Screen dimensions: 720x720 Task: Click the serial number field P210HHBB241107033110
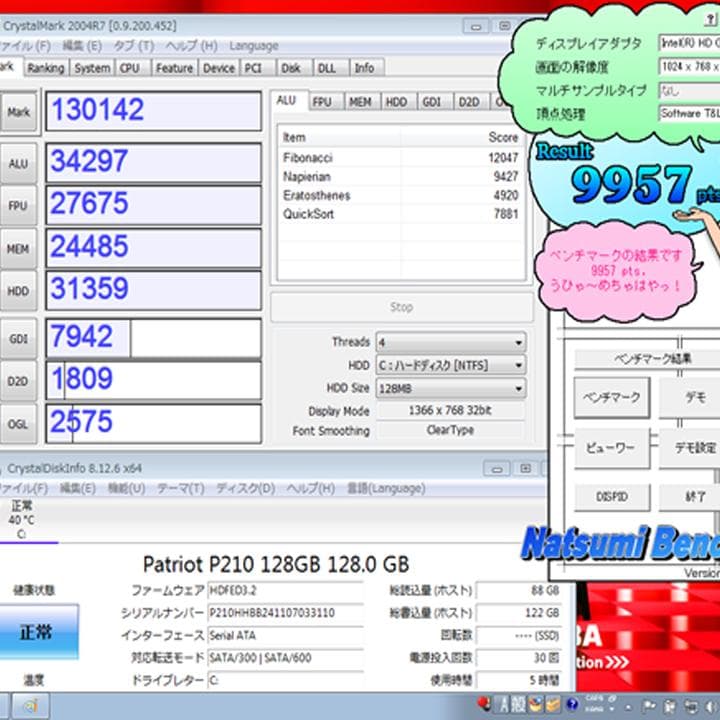285,613
